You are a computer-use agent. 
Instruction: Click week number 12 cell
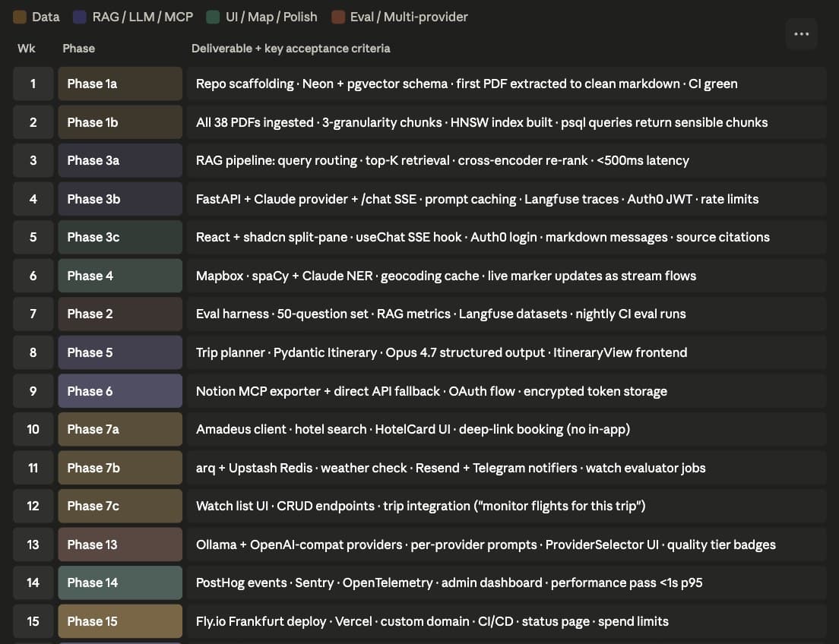pyautogui.click(x=33, y=506)
